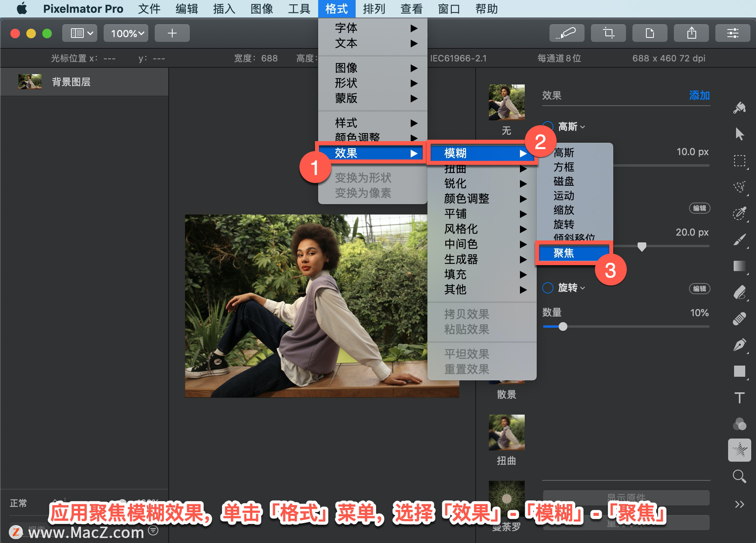Select the Type text tool

pyautogui.click(x=739, y=397)
